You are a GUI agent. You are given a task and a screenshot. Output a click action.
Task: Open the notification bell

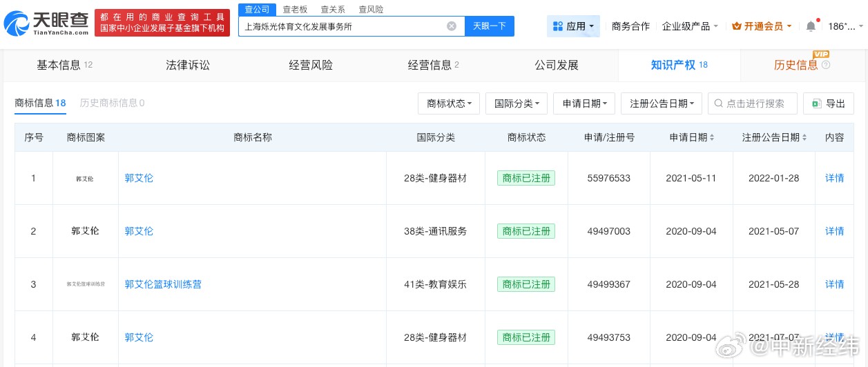811,26
